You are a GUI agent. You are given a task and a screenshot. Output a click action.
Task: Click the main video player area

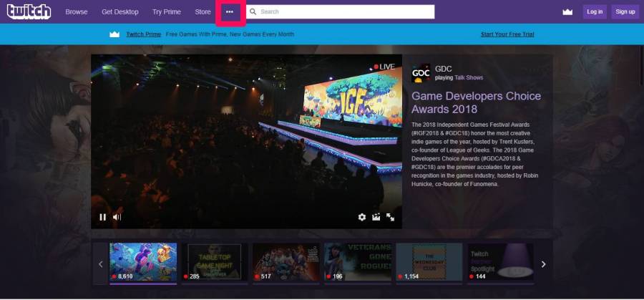[246, 141]
